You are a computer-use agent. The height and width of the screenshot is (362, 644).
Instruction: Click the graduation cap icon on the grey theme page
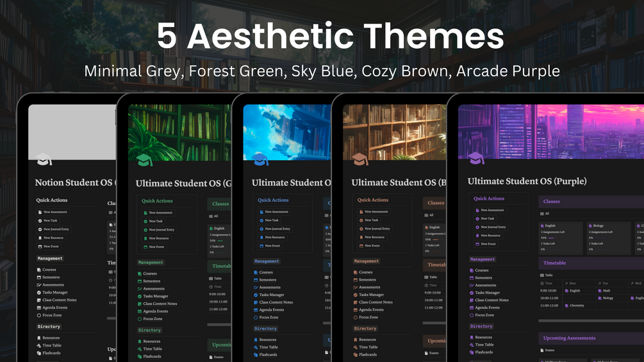44,160
